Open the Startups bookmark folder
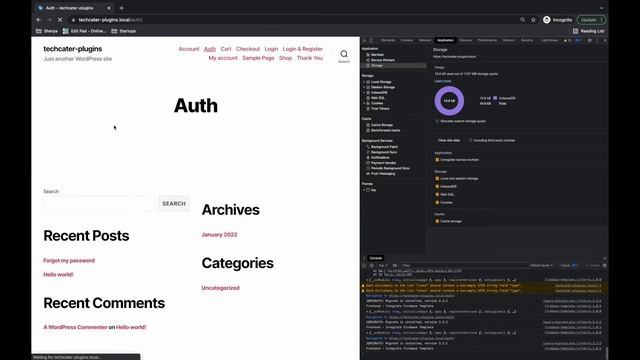The width and height of the screenshot is (640, 360). tap(124, 31)
